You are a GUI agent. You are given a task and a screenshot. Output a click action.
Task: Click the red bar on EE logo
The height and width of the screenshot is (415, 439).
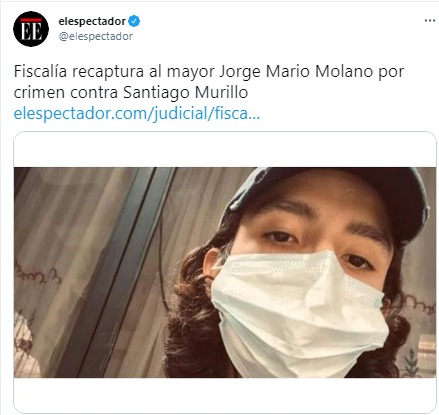tap(31, 20)
